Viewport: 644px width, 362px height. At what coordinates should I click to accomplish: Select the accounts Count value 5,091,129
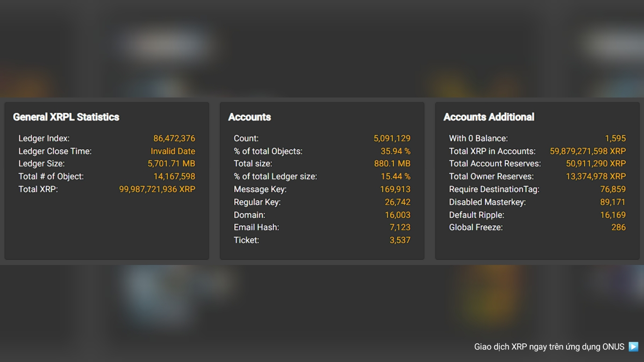[x=392, y=139]
